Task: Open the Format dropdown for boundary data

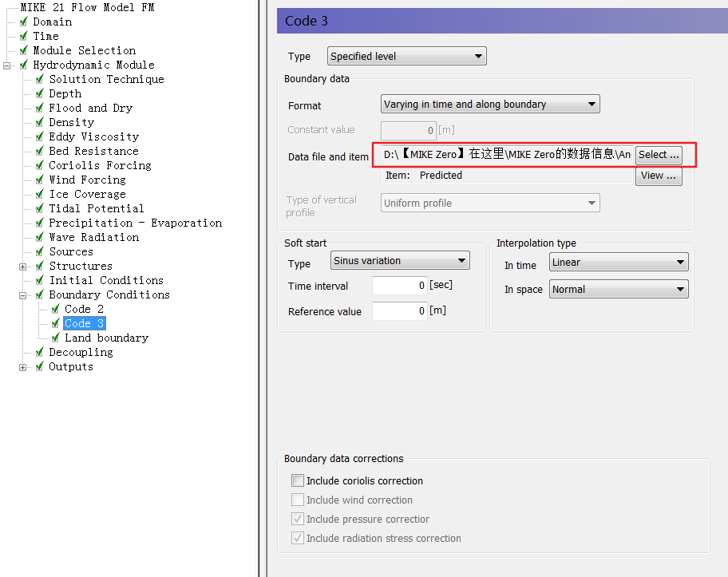Action: pos(490,104)
